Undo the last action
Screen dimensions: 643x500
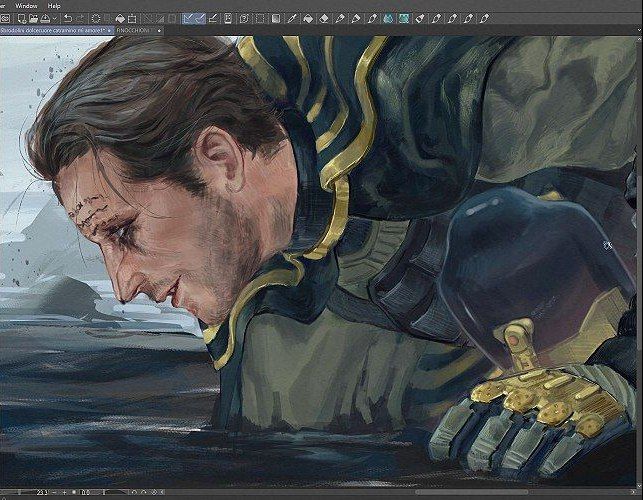pos(68,18)
